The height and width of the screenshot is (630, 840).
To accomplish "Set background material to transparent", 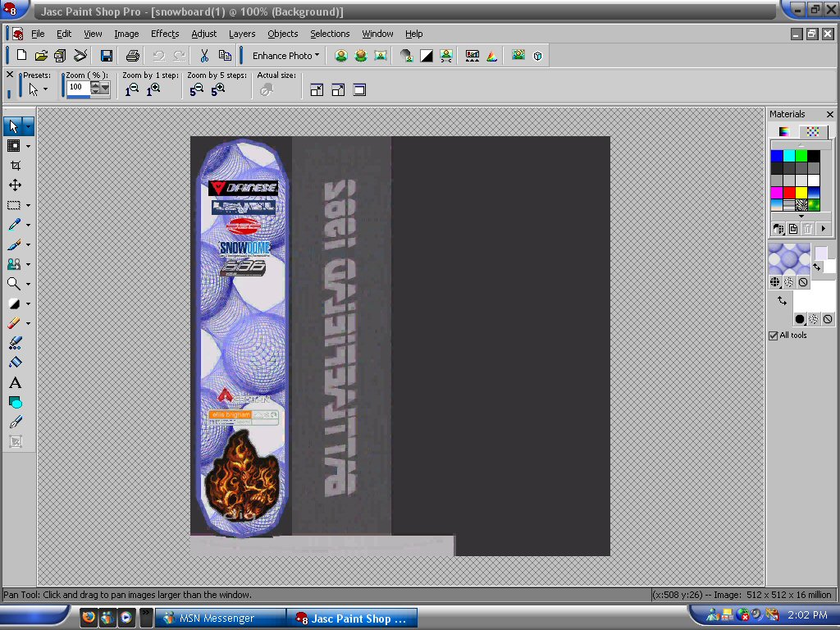I will (827, 319).
